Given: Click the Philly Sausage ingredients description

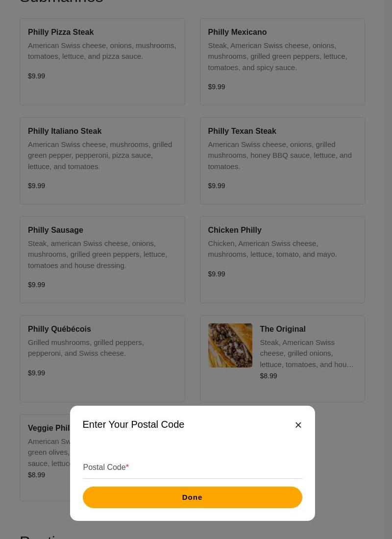Looking at the screenshot, I should pos(98,254).
